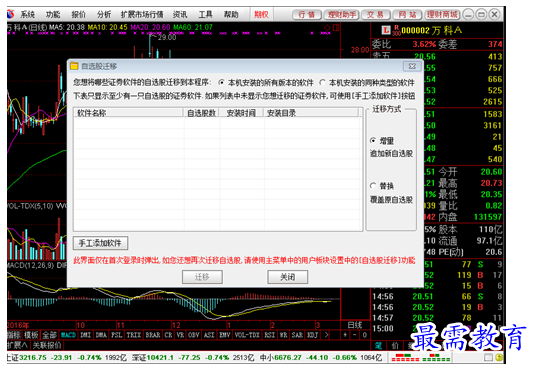Click the 关闭 button in dialog
This screenshot has height=369, width=535.
tap(287, 277)
